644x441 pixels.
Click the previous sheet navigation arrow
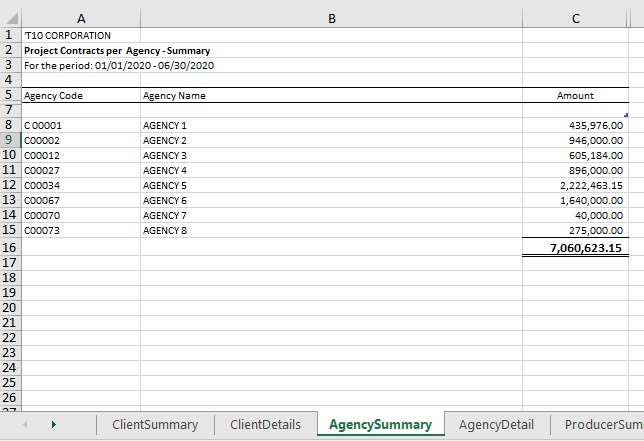(x=25, y=425)
